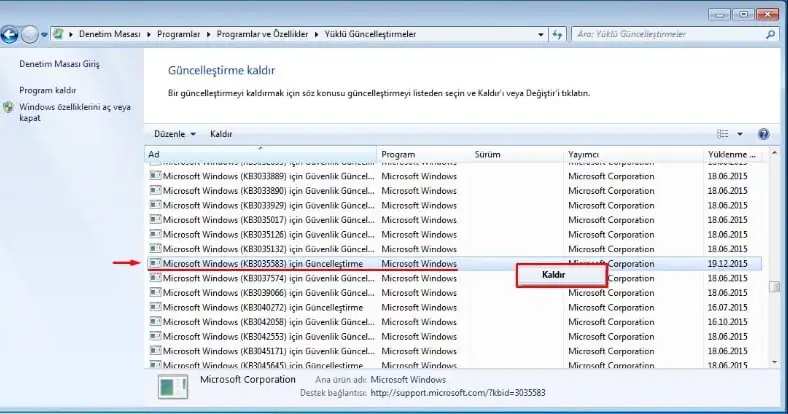Click the Kaldır toolbar button

click(x=221, y=134)
